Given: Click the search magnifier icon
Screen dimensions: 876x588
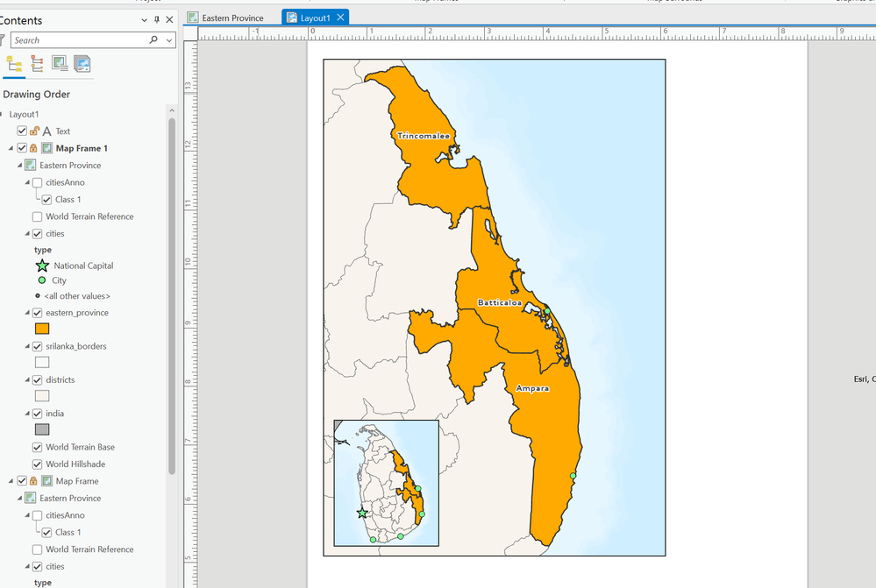Looking at the screenshot, I should coord(153,39).
